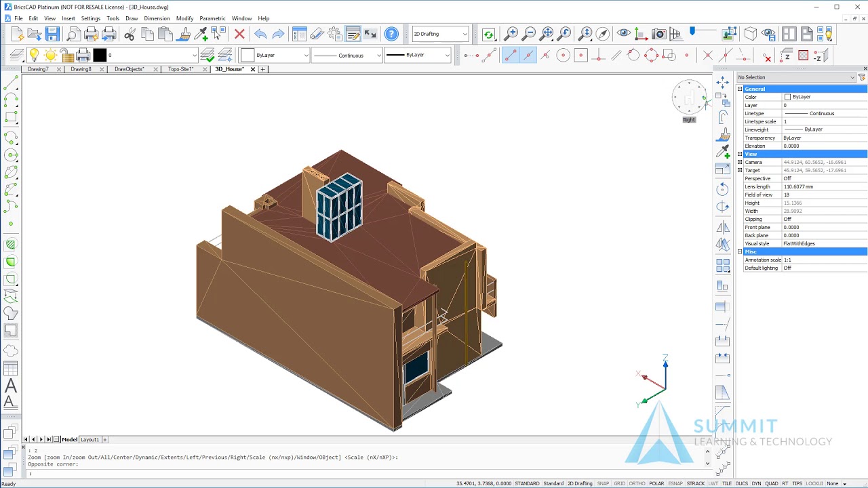Switch to the Layout1 tab
Image resolution: width=868 pixels, height=488 pixels.
click(90, 439)
